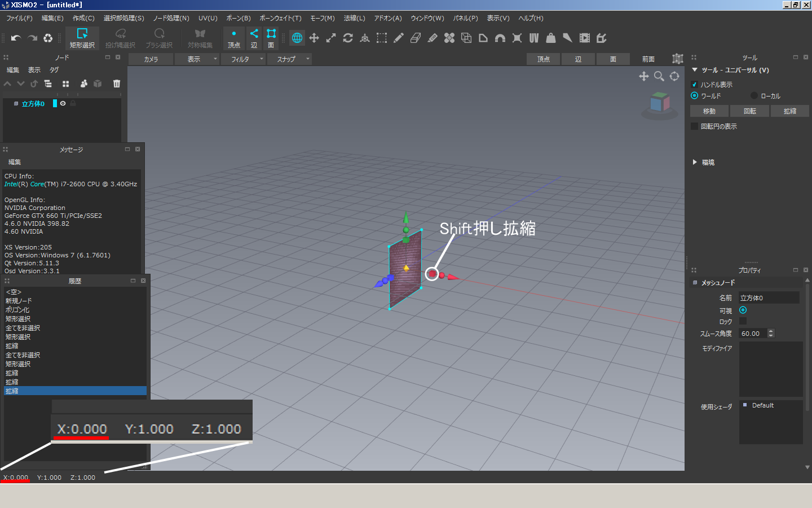Toggle 頂点 vertex selection mode in the toolbar

pyautogui.click(x=234, y=38)
